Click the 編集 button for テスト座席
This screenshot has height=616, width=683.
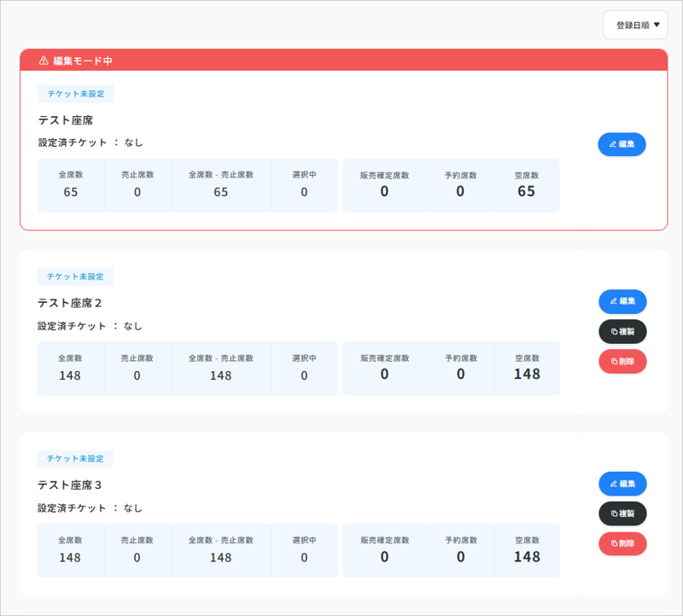click(622, 144)
